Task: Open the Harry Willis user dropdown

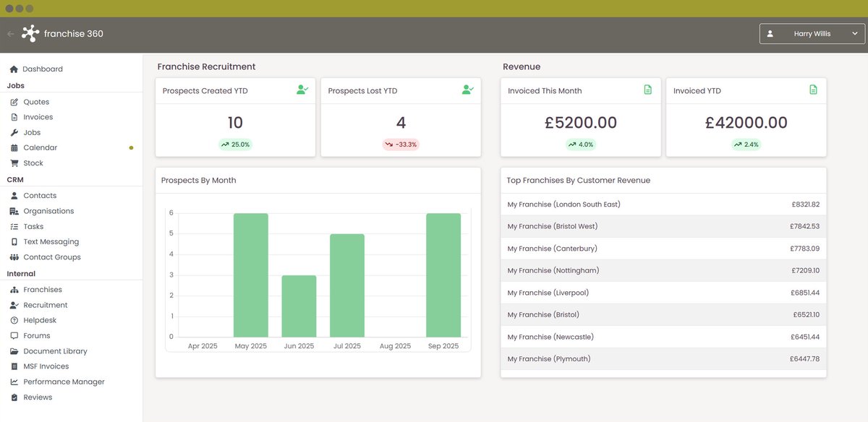Action: tap(812, 34)
